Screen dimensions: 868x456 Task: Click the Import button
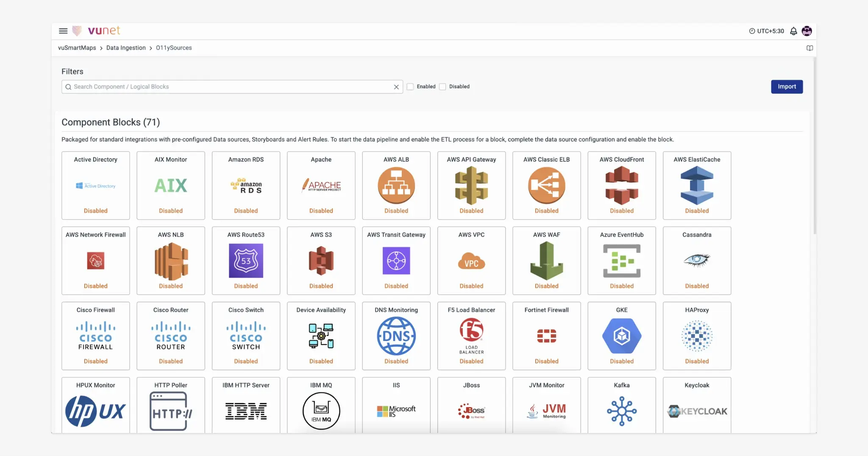pyautogui.click(x=787, y=87)
